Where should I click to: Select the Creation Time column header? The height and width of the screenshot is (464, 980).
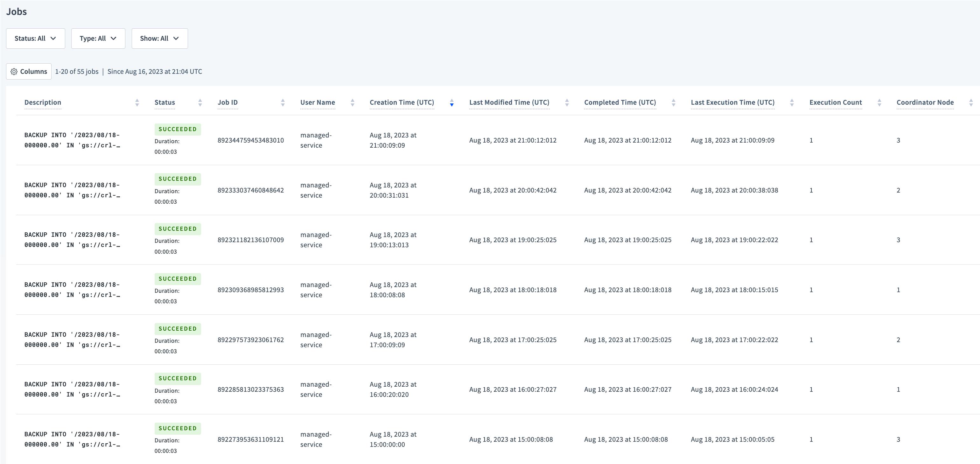(x=402, y=102)
